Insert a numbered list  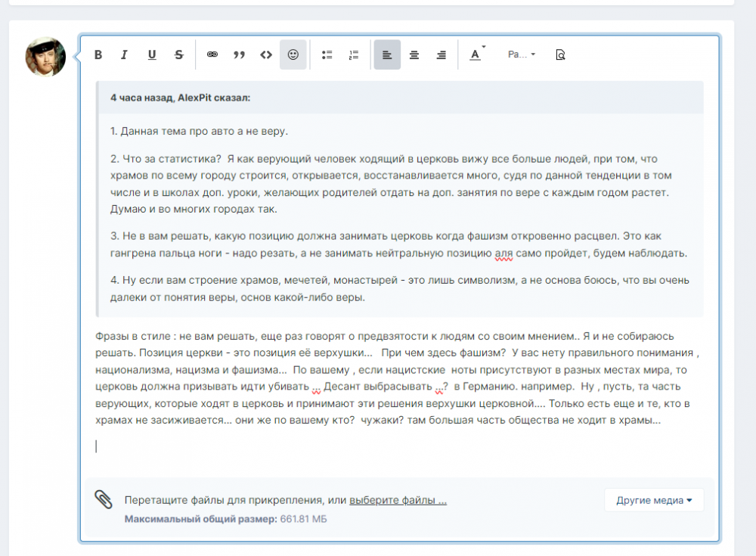click(354, 54)
